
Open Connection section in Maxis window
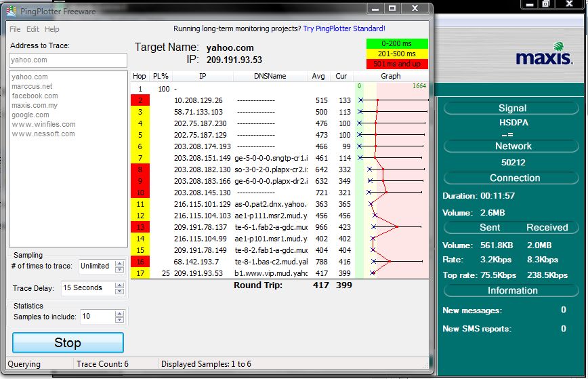click(511, 178)
